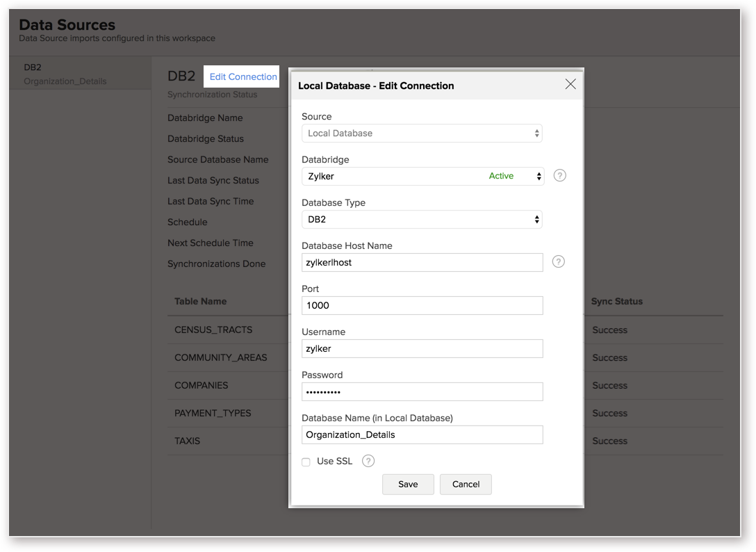Click the Edit Connection link
The image size is (756, 552).
(243, 76)
